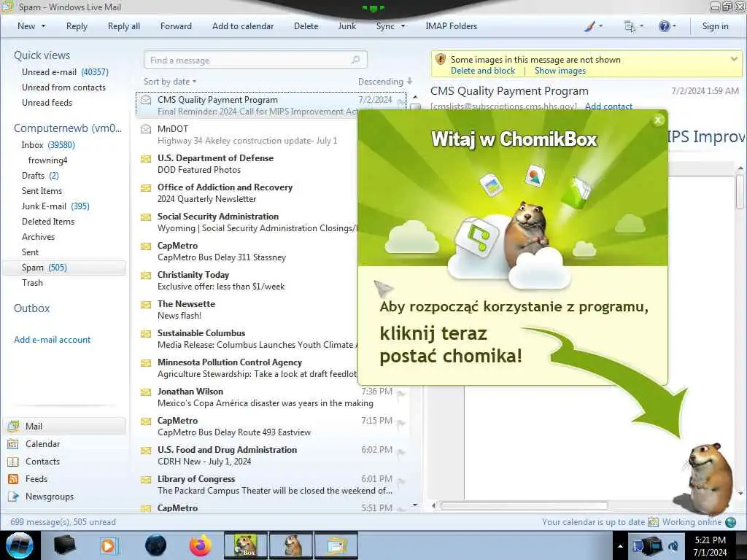Click the envelope icon beside The Newsette

146,304
